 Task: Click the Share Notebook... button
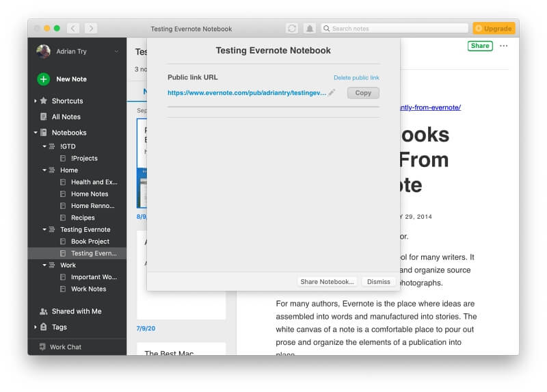pos(327,282)
